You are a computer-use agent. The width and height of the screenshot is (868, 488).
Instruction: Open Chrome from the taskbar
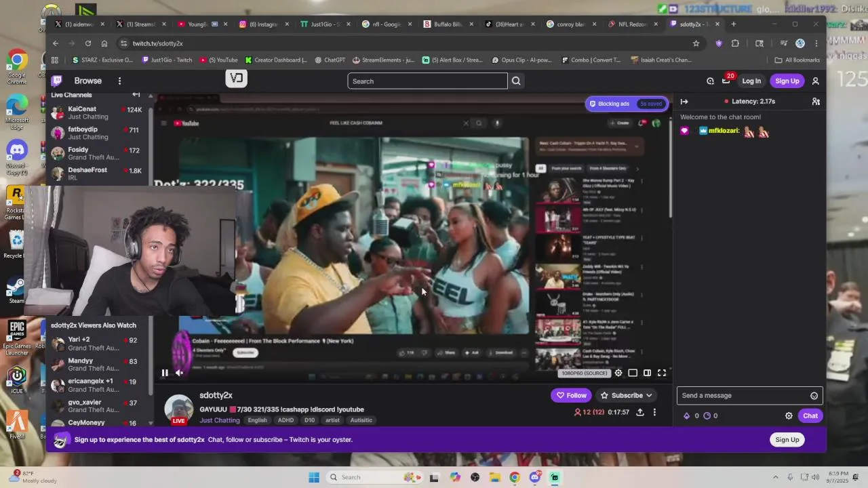(x=515, y=477)
